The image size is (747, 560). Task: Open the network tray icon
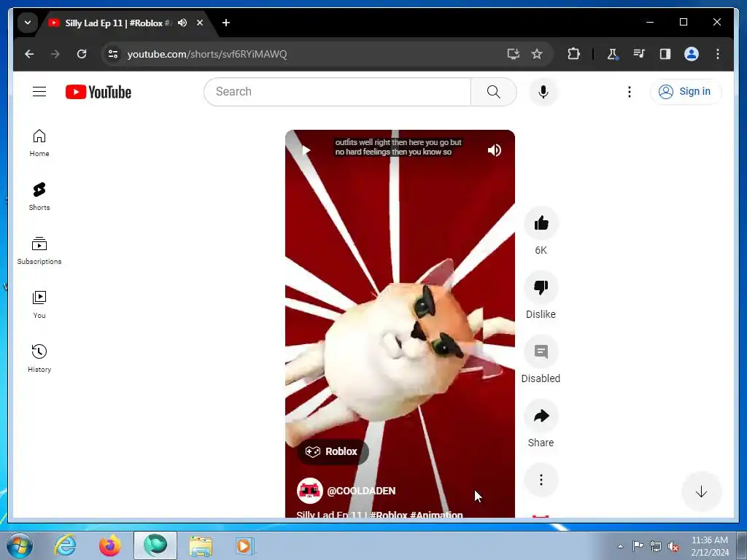coord(656,547)
